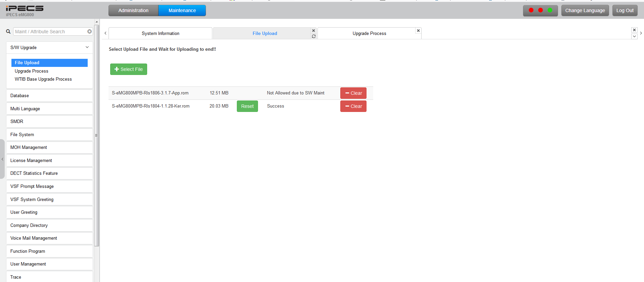Open the tab list dropdown chevron
Viewport: 644px width, 282px height.
[x=634, y=36]
